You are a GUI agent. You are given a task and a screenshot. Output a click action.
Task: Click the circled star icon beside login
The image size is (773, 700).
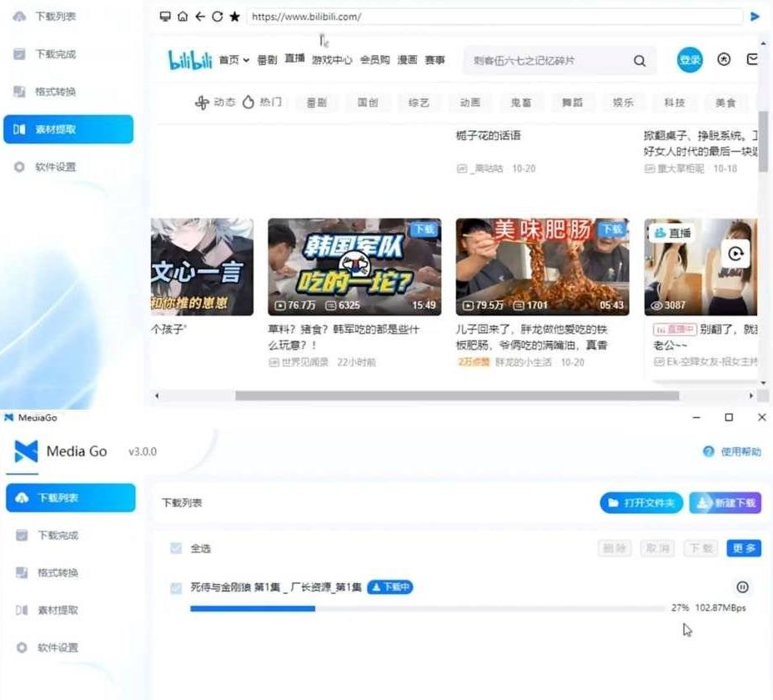[724, 60]
